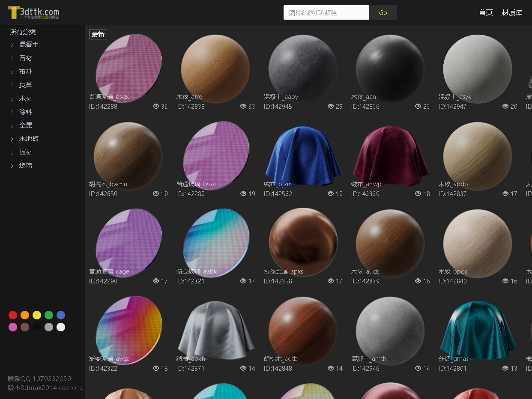
Task: Filter by the yellow color swatch
Action: click(x=37, y=315)
